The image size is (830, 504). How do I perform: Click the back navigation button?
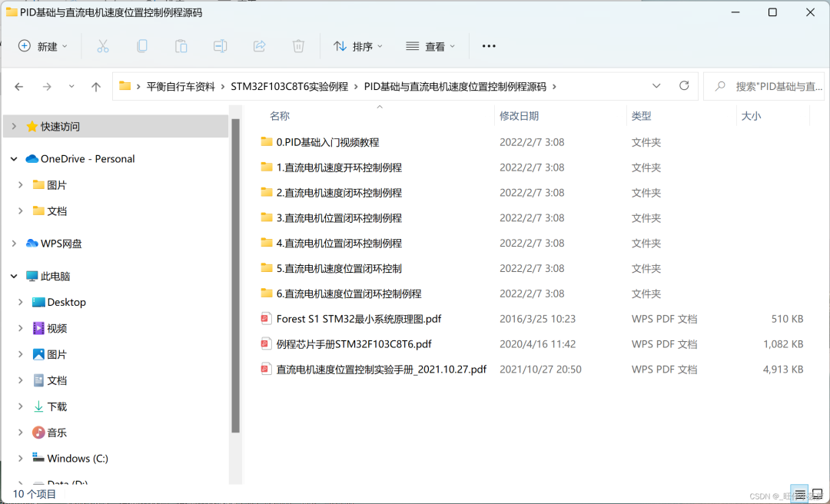[18, 86]
